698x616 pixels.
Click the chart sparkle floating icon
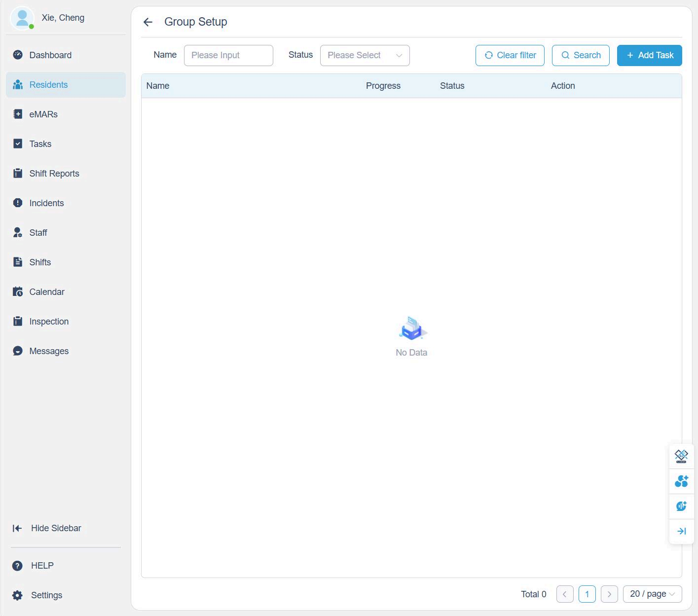point(681,506)
